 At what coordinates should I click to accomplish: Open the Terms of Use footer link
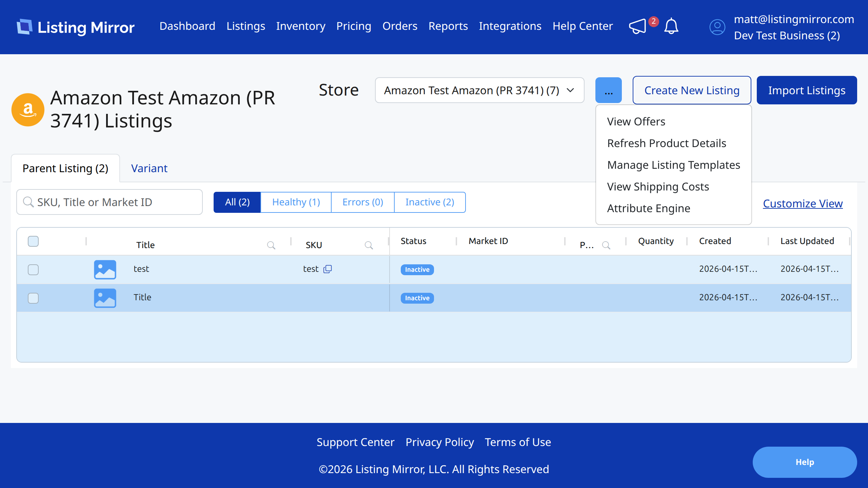(x=518, y=442)
